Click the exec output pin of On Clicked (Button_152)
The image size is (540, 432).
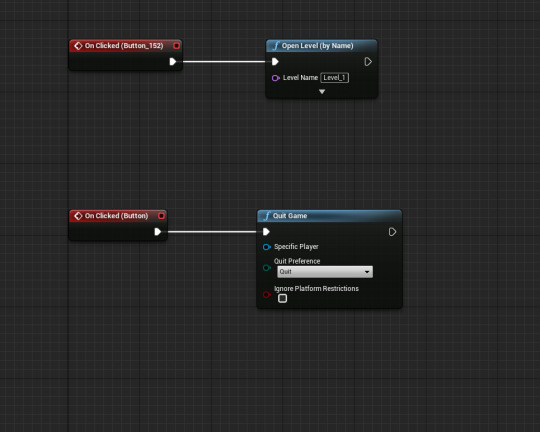(173, 62)
